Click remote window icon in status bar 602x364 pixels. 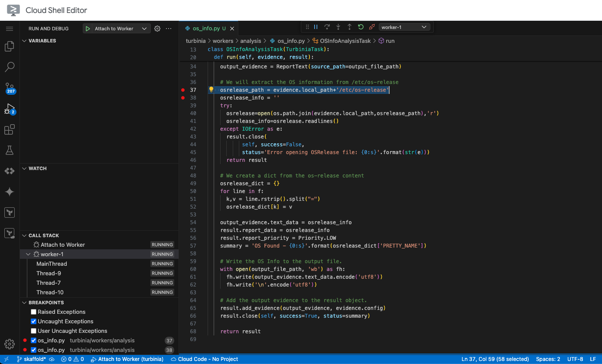[7, 359]
